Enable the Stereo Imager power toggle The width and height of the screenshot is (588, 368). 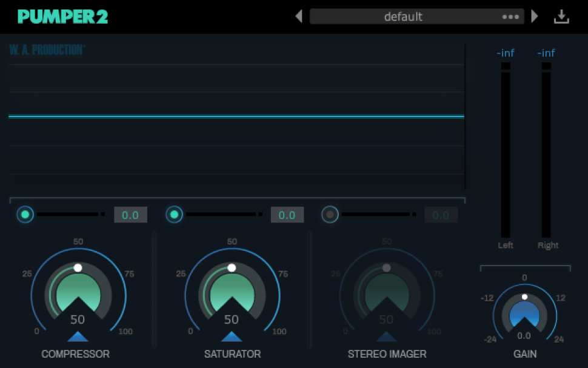pyautogui.click(x=330, y=215)
